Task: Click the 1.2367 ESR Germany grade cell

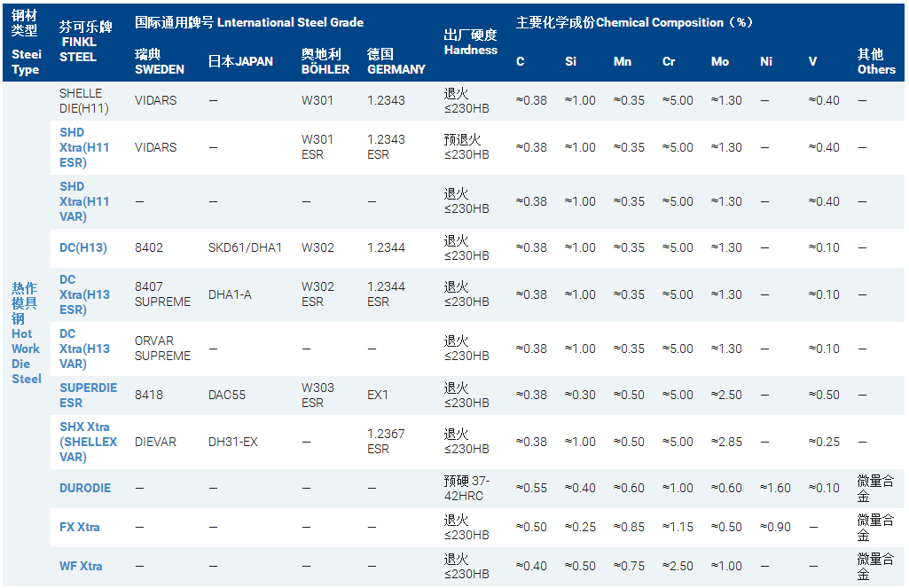Action: (386, 442)
